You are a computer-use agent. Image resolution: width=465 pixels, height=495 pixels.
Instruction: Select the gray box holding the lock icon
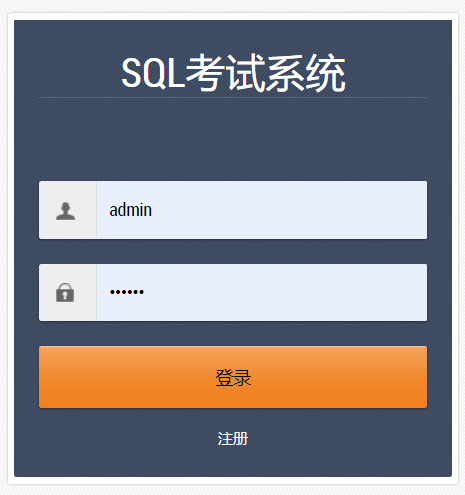tap(68, 293)
